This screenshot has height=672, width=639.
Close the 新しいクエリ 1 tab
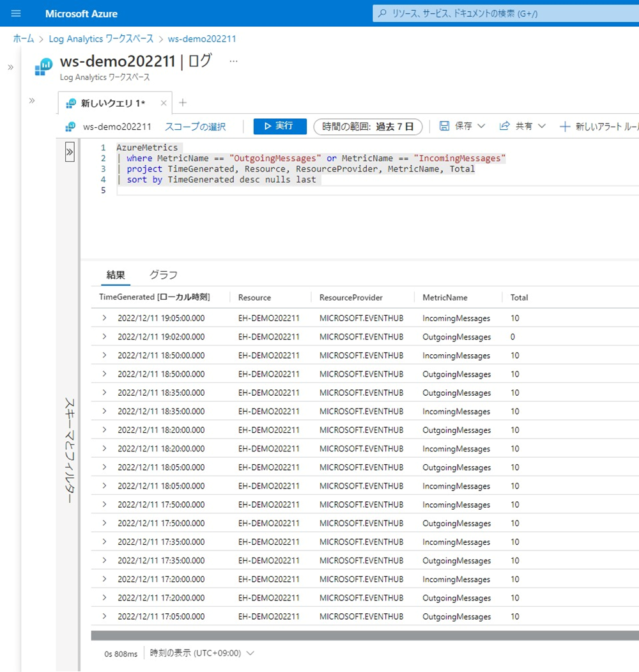(163, 103)
